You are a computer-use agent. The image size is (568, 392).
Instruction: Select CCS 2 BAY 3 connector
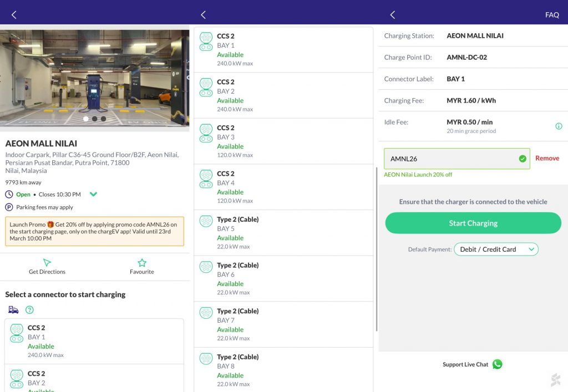(283, 141)
